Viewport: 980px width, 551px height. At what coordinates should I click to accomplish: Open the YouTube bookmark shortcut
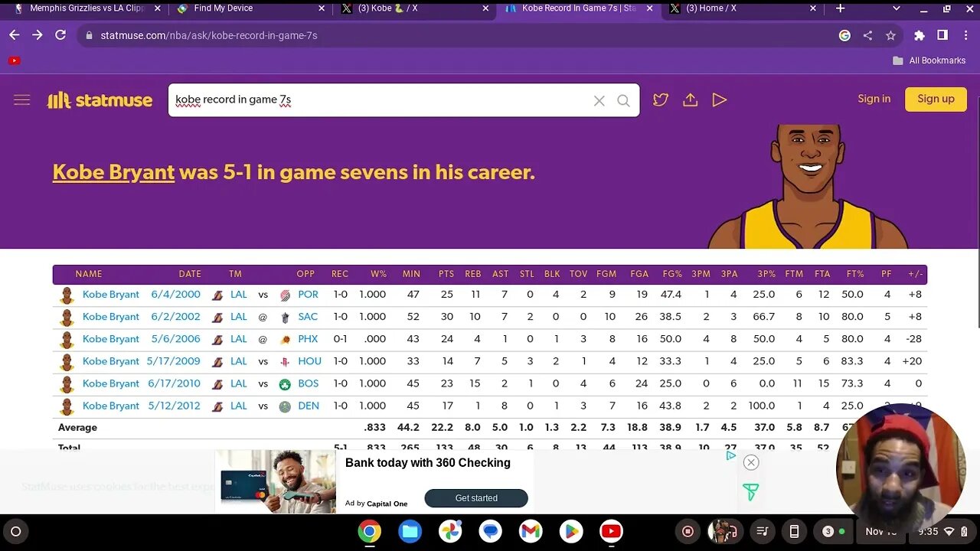point(14,60)
